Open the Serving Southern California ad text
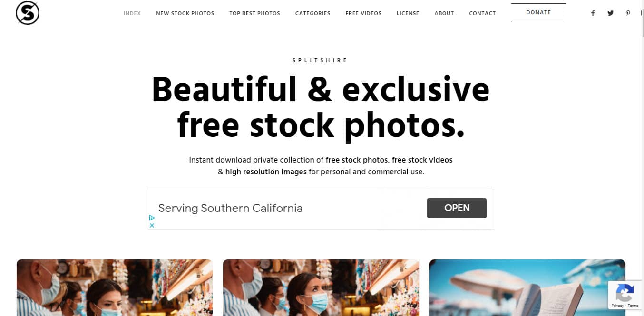Screen dimensions: 644x316 pyautogui.click(x=230, y=208)
